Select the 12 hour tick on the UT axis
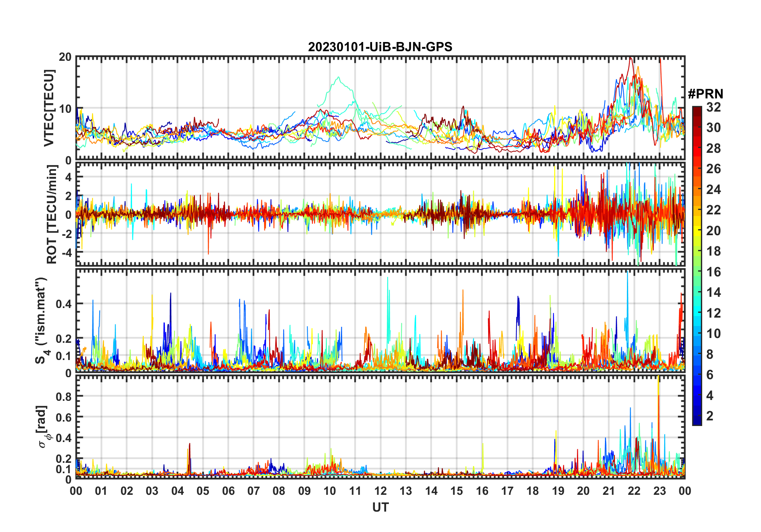The image size is (761, 532). click(380, 491)
